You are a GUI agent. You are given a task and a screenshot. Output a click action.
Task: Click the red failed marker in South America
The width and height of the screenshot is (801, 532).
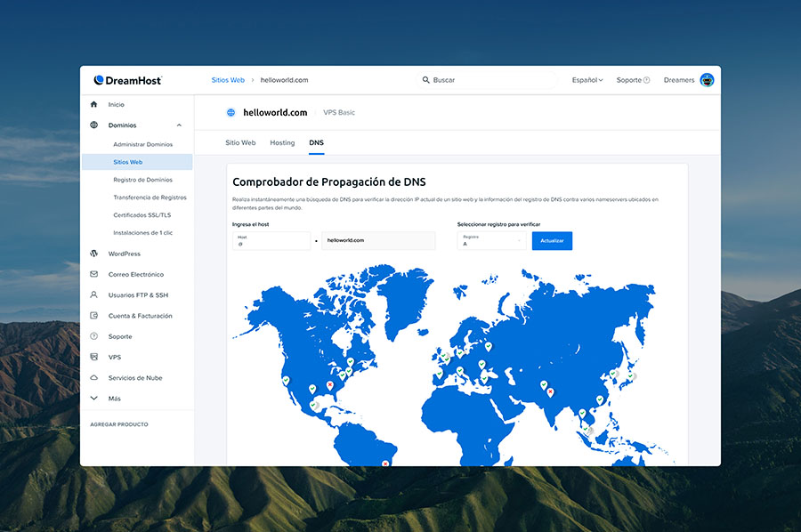tap(384, 462)
